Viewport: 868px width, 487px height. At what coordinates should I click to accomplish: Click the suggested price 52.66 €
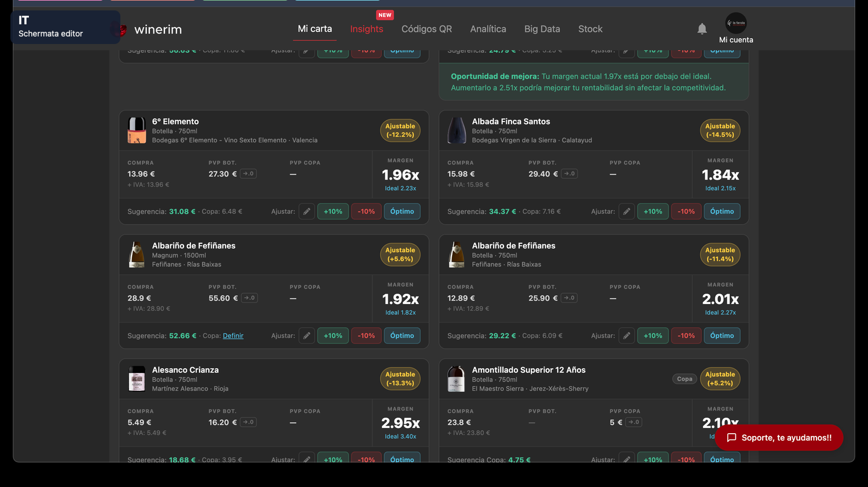183,336
